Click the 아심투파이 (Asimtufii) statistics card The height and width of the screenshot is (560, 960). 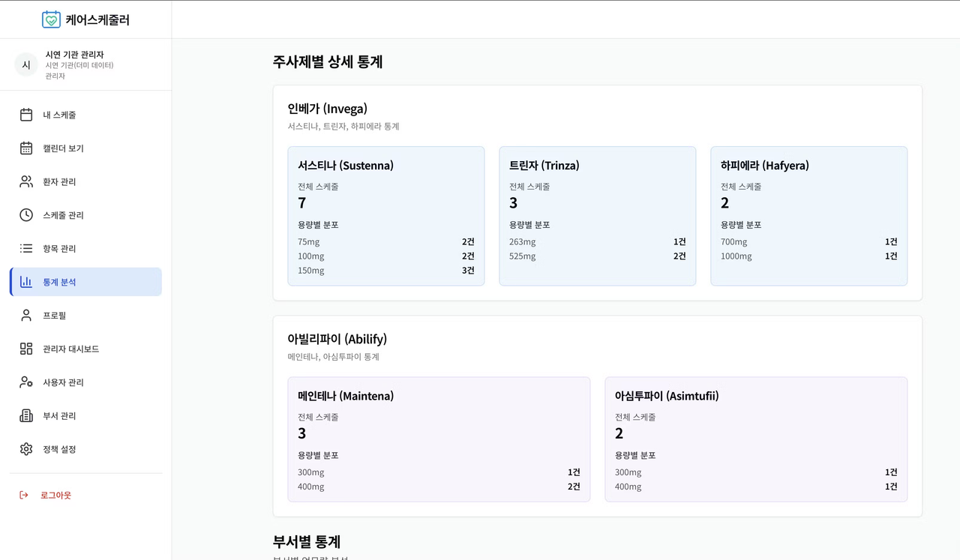tap(755, 439)
